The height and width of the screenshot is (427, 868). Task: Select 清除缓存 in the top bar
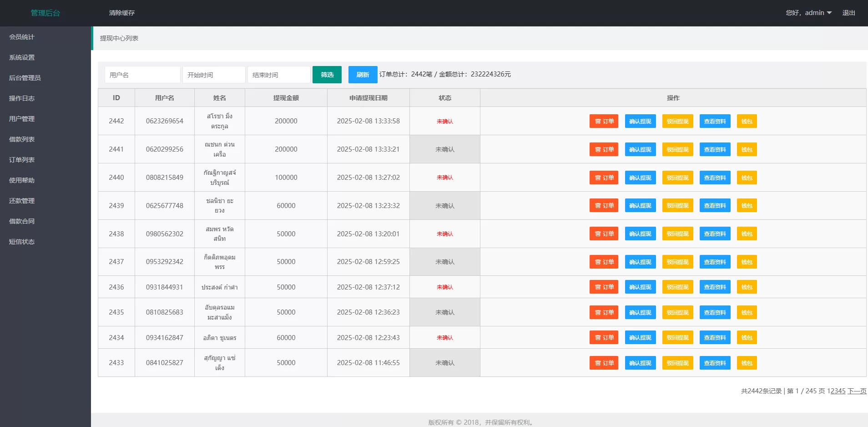coord(122,13)
